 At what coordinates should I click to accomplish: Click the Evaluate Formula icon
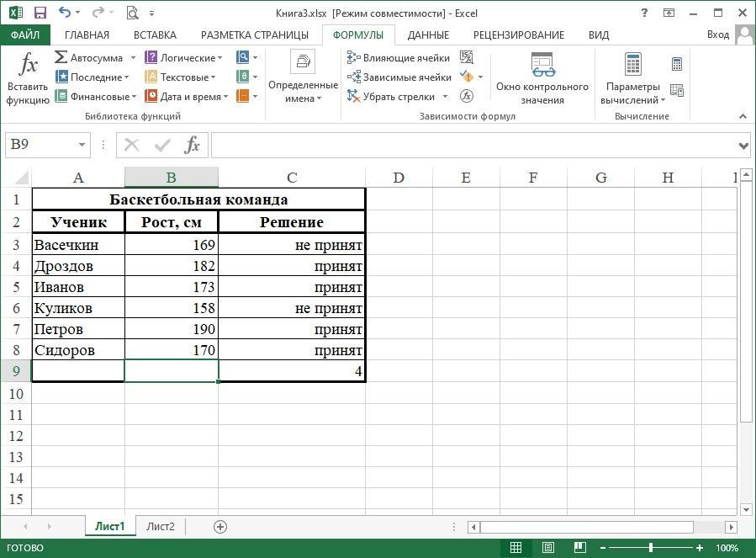(467, 96)
